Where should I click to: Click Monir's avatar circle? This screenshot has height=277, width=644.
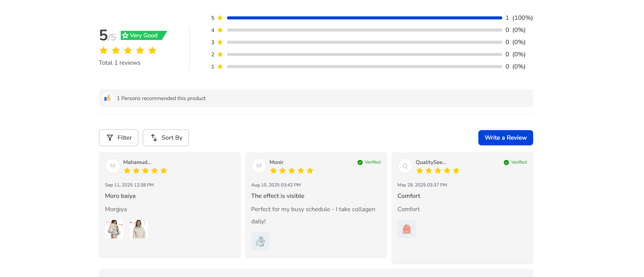(259, 166)
